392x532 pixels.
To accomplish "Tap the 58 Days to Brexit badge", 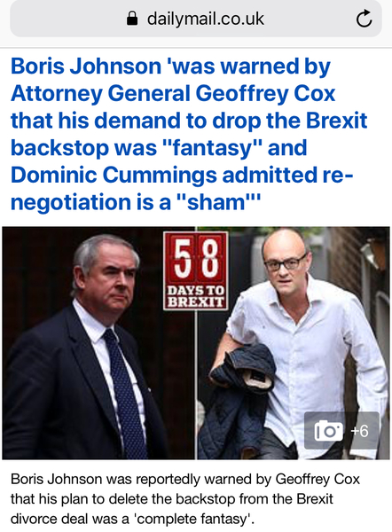I will (195, 270).
